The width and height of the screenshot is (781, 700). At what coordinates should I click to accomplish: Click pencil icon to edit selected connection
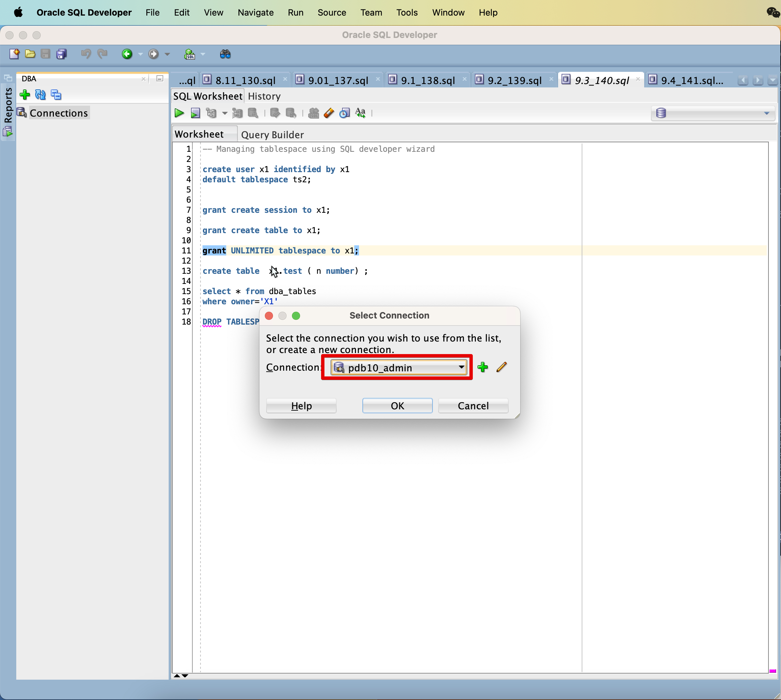coord(502,367)
